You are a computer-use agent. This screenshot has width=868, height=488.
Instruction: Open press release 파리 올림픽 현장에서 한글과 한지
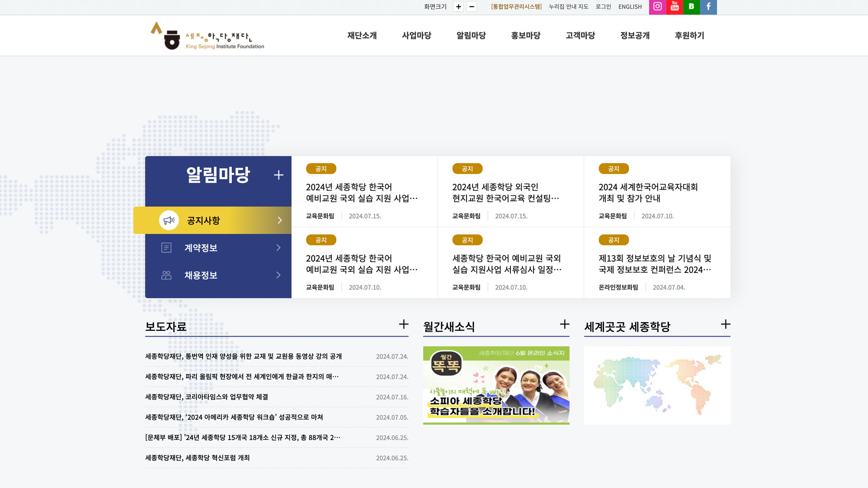(x=242, y=376)
